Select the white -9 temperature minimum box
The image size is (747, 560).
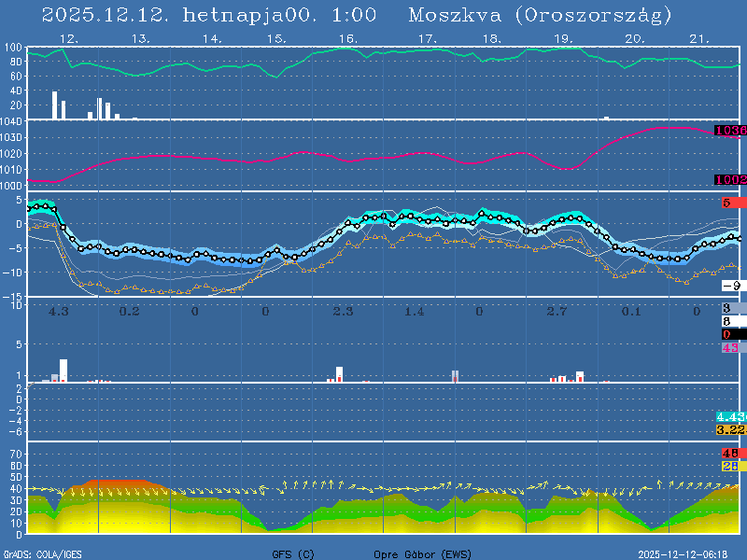(x=732, y=286)
